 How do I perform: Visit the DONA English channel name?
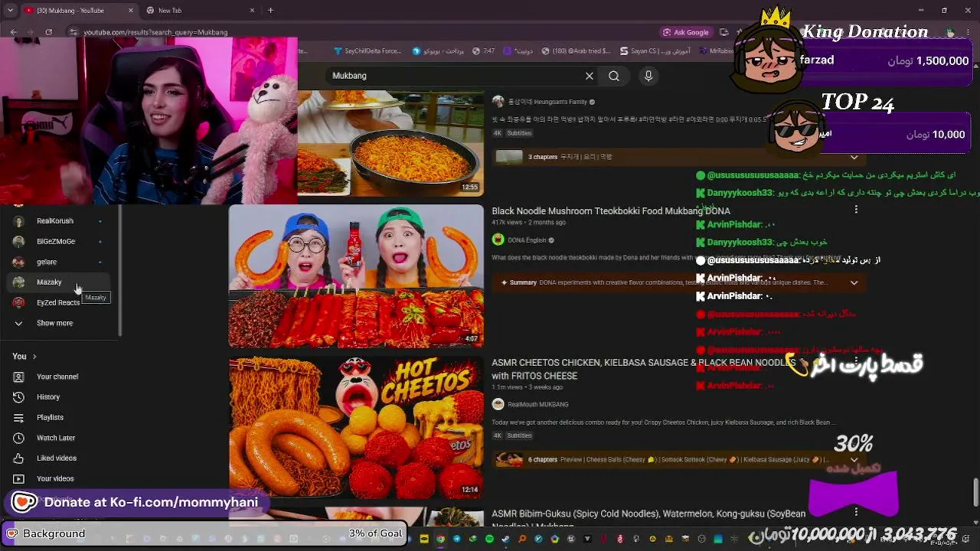click(x=526, y=240)
